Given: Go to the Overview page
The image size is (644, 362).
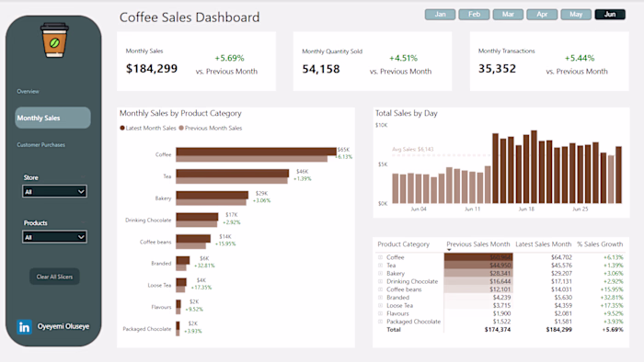Looking at the screenshot, I should tap(28, 92).
